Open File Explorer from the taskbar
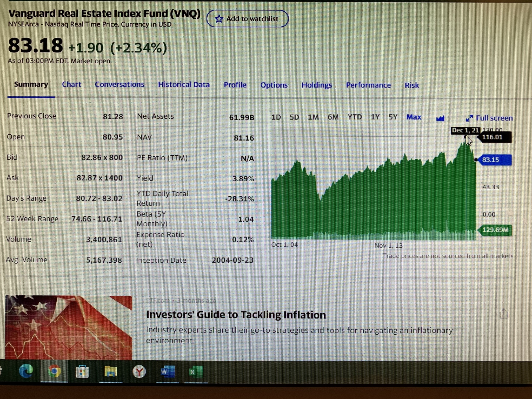532x399 pixels. (111, 371)
